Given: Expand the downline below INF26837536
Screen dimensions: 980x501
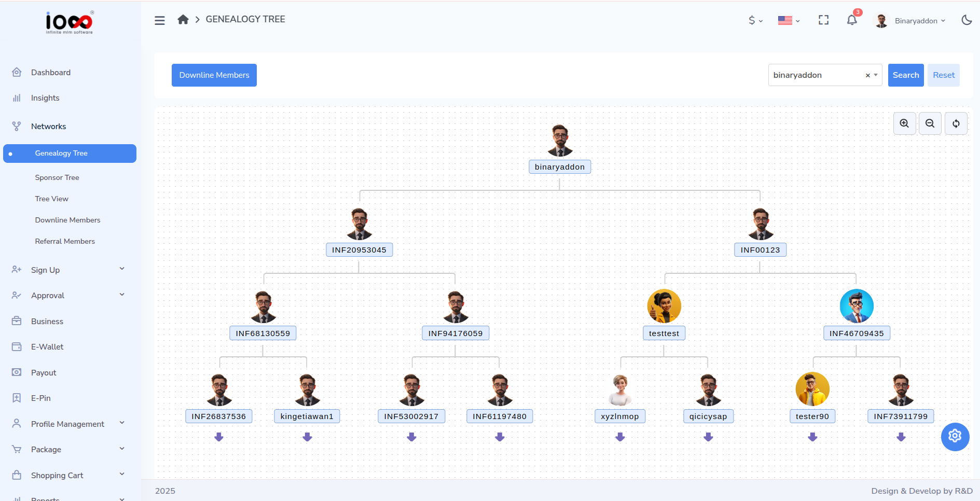Looking at the screenshot, I should 218,437.
